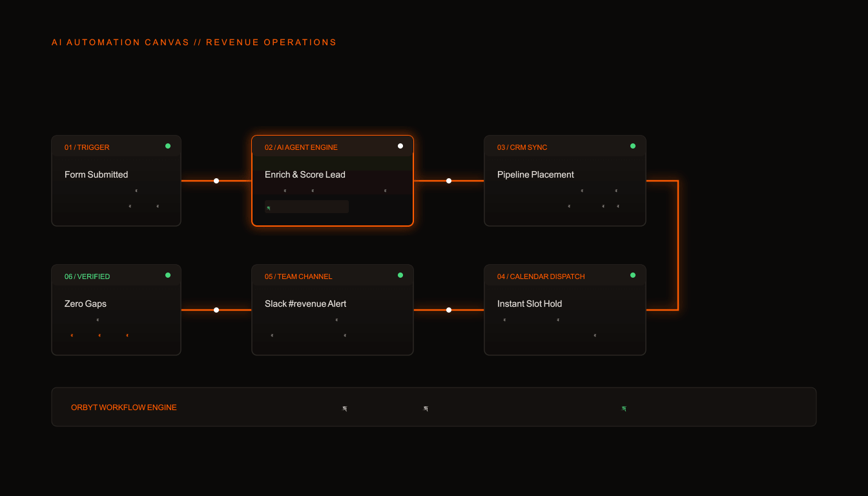Select the "Pipeline Placement" node title
This screenshot has height=496, width=868.
[x=535, y=174]
